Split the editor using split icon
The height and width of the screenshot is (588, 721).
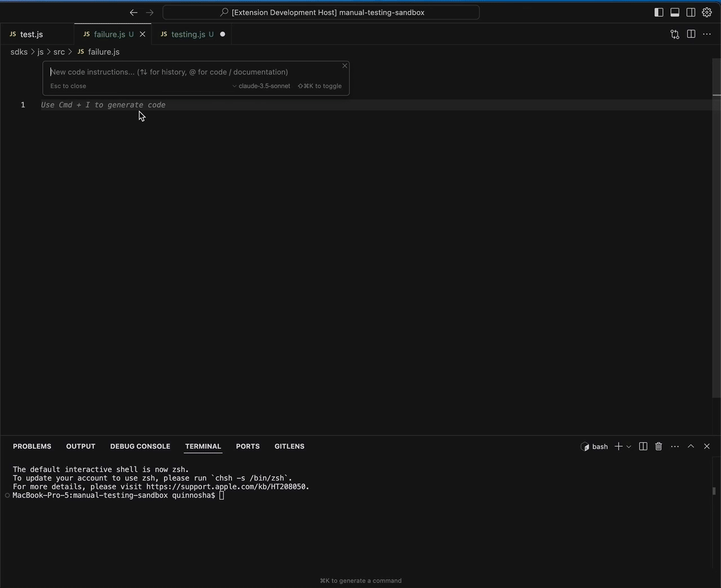(x=691, y=34)
